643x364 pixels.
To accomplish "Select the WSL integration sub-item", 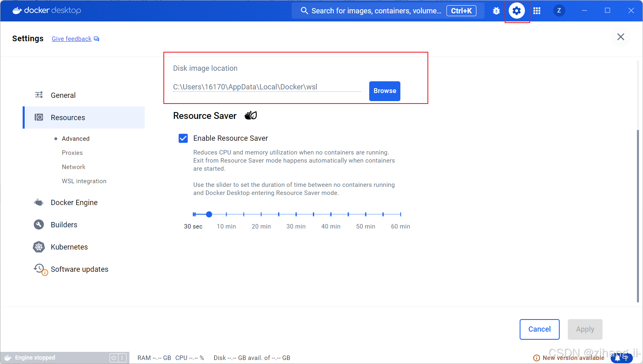I will click(x=84, y=181).
